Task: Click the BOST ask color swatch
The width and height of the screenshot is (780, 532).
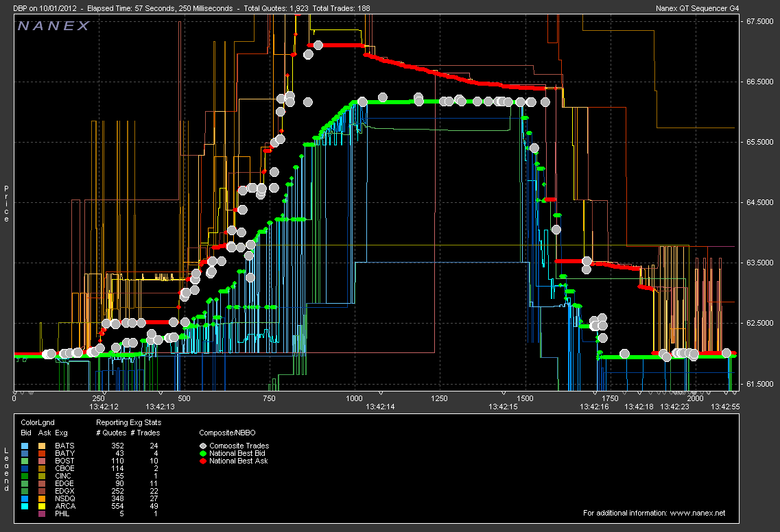Action: pos(42,461)
